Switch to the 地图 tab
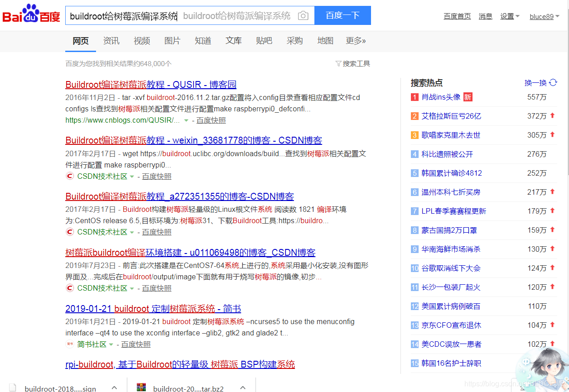 point(325,41)
